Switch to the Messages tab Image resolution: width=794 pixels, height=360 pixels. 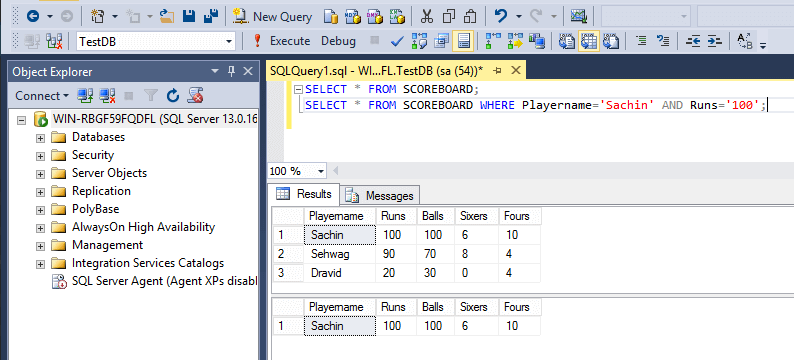380,195
